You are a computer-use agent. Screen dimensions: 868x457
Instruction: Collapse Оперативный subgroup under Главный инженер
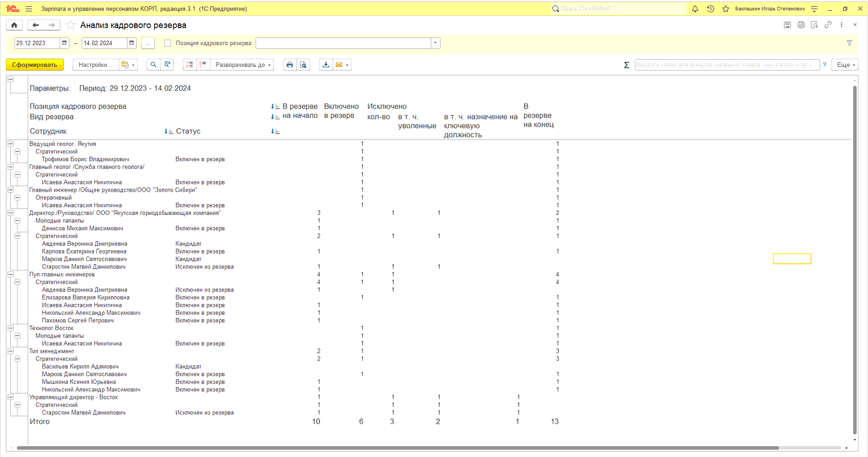(17, 198)
